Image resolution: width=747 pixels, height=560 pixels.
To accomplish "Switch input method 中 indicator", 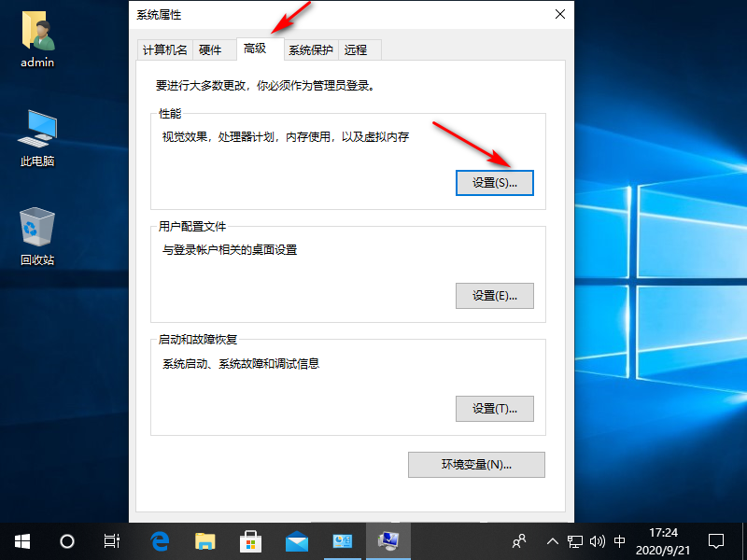I will coord(619,541).
